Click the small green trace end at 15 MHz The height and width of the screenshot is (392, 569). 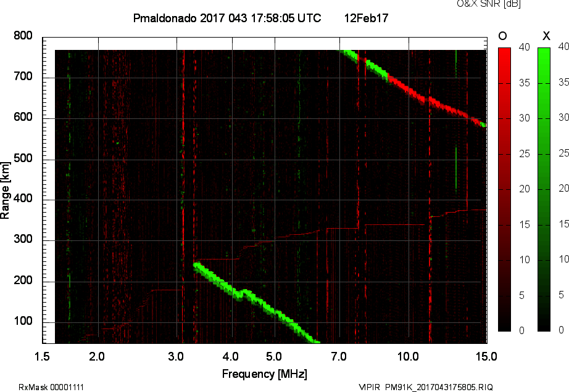483,125
